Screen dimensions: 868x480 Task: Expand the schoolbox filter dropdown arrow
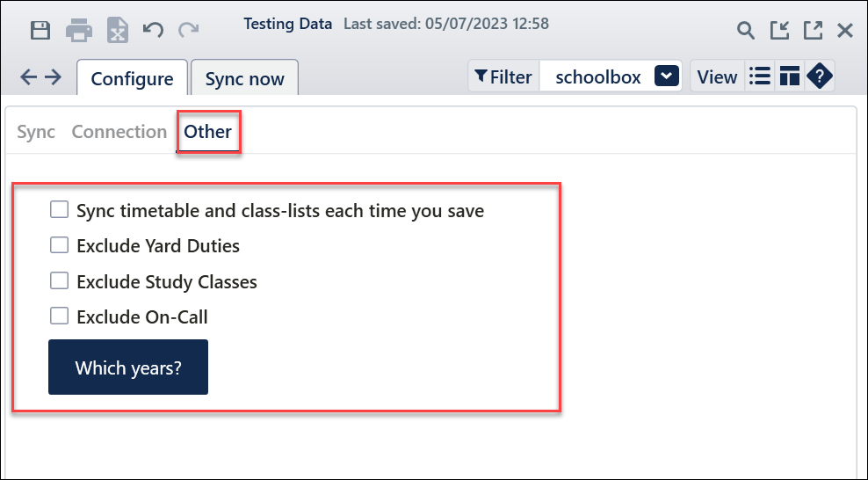(x=667, y=76)
